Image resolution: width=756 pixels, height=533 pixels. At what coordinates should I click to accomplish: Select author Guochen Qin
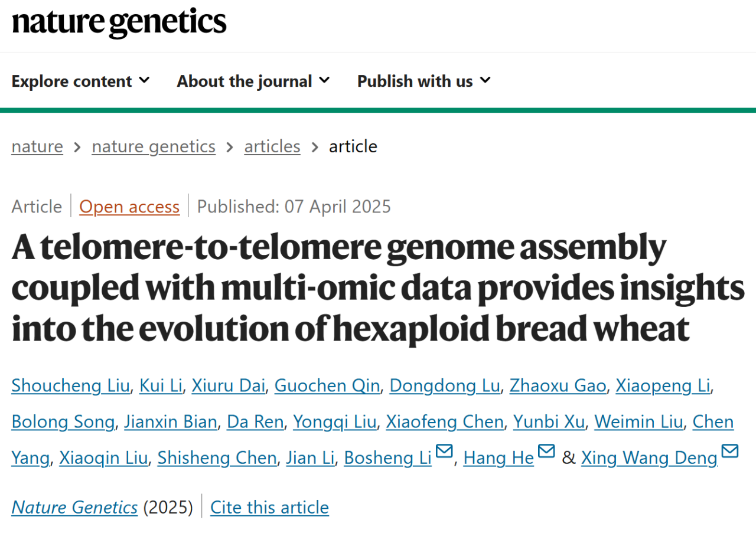tap(327, 386)
